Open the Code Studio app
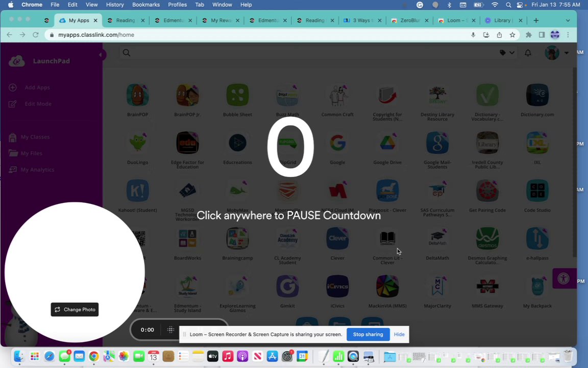Screen dimensions: 588x368 [537, 191]
